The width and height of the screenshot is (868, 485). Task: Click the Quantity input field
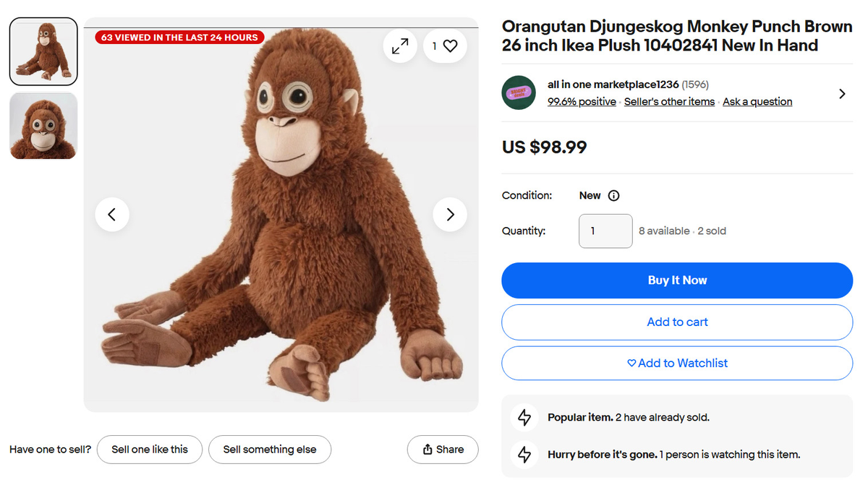tap(605, 231)
